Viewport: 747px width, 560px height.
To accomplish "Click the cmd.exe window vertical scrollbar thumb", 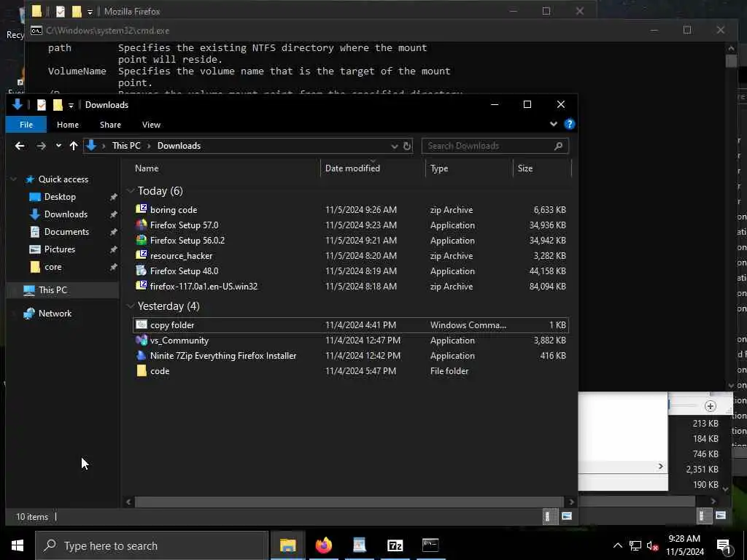I will click(731, 61).
